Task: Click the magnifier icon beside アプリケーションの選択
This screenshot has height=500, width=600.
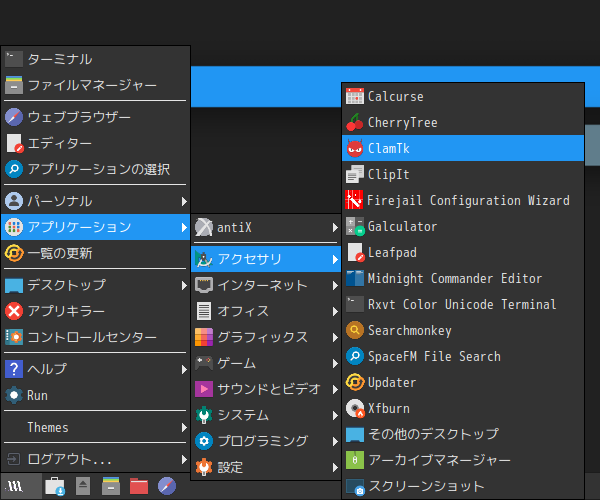Action: tap(14, 169)
